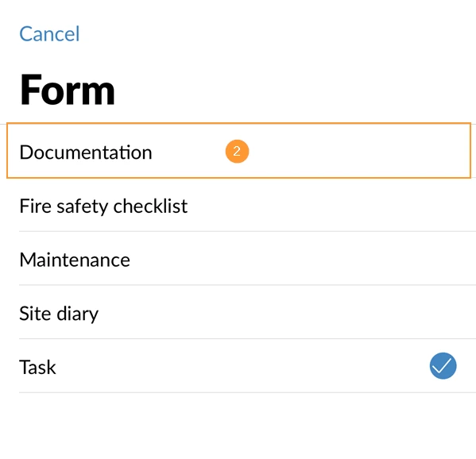
Task: Cancel the form selection
Action: coord(49,33)
